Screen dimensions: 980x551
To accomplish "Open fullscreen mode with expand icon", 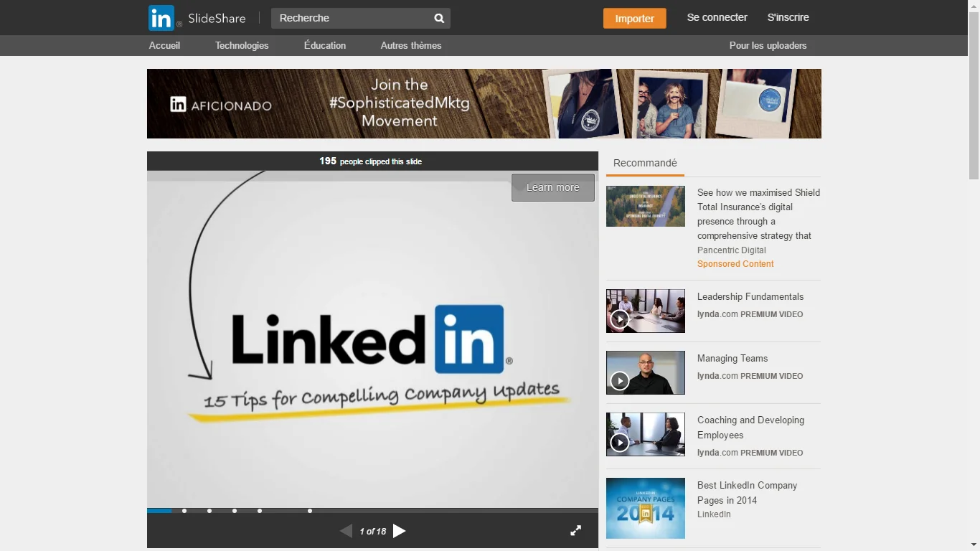I will (575, 531).
